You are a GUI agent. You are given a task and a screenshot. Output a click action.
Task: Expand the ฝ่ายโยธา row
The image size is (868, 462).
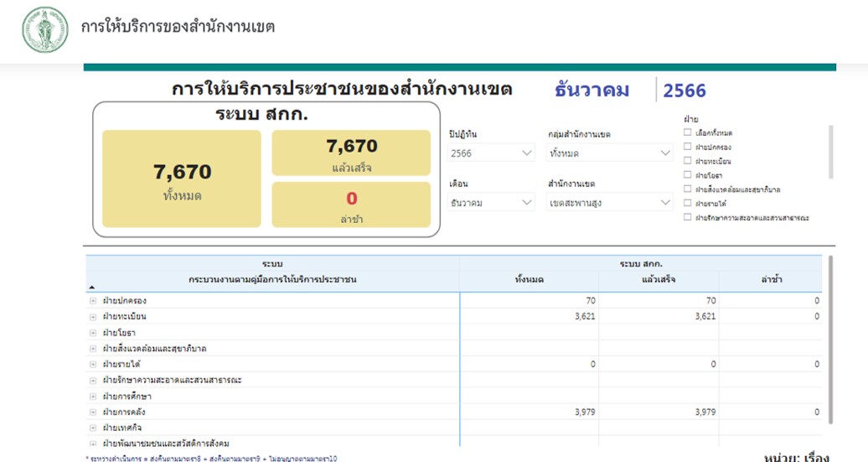(93, 332)
